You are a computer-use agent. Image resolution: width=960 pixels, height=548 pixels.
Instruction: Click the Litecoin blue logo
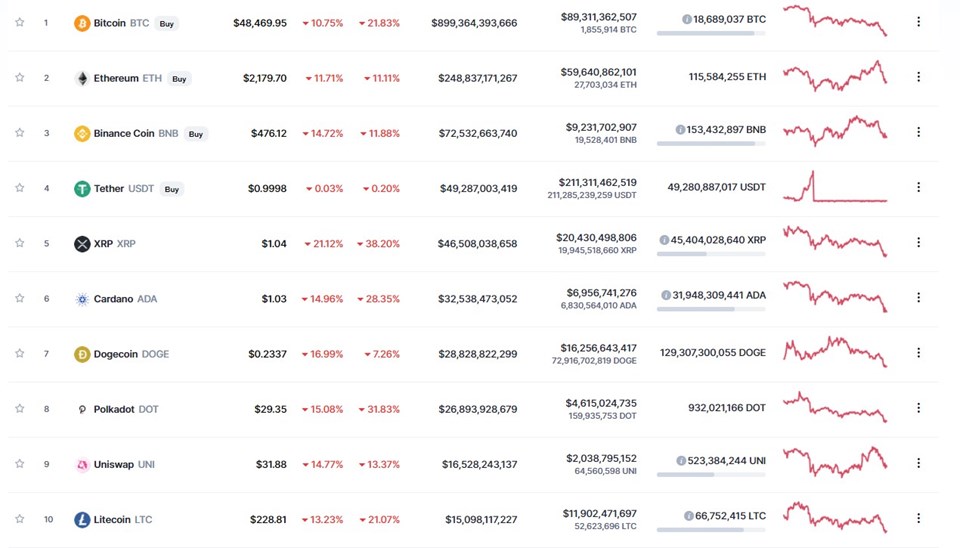81,520
